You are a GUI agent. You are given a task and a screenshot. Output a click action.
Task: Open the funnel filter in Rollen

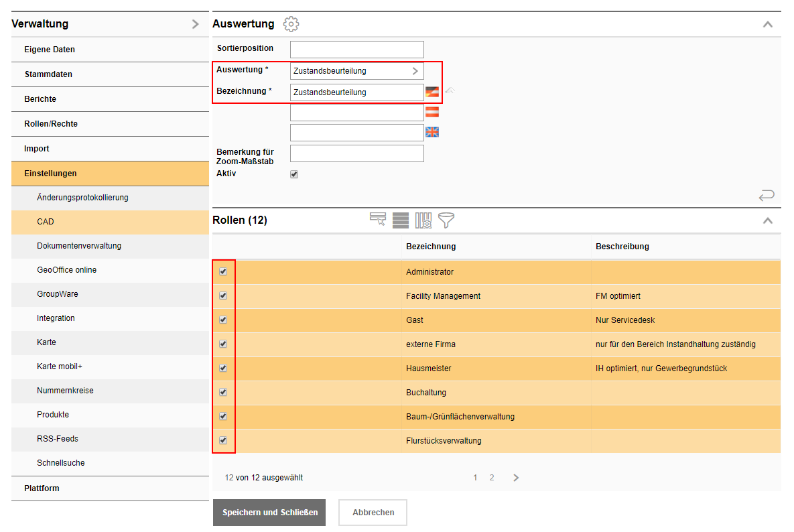click(446, 220)
